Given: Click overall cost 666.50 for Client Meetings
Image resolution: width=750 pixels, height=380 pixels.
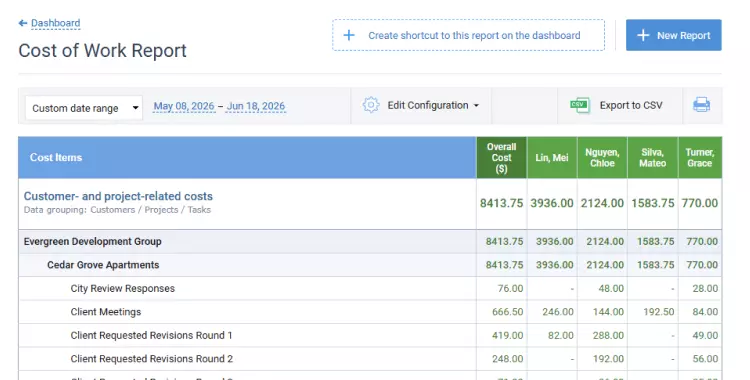Looking at the screenshot, I should [x=507, y=312].
